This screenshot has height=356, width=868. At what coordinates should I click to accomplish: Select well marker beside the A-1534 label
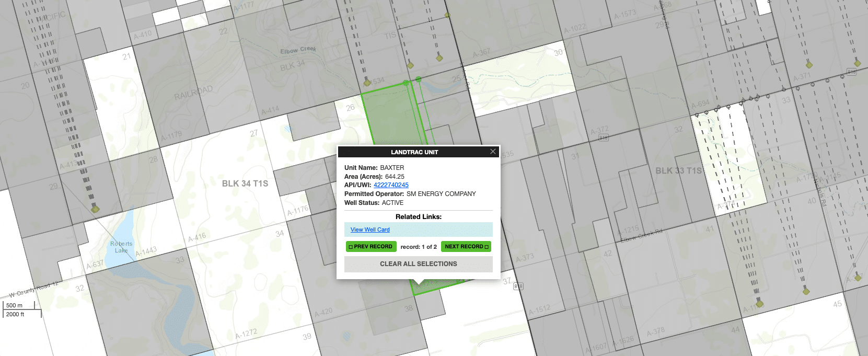(x=367, y=82)
